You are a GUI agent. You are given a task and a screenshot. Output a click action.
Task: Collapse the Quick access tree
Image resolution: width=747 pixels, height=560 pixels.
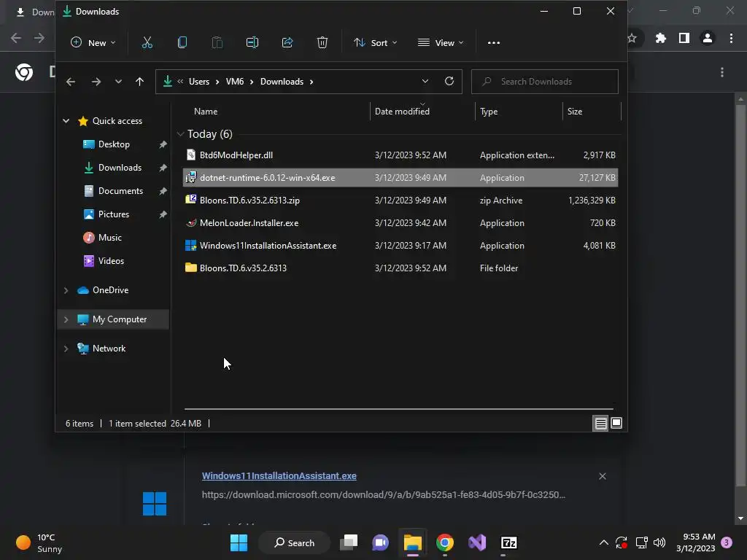[66, 121]
